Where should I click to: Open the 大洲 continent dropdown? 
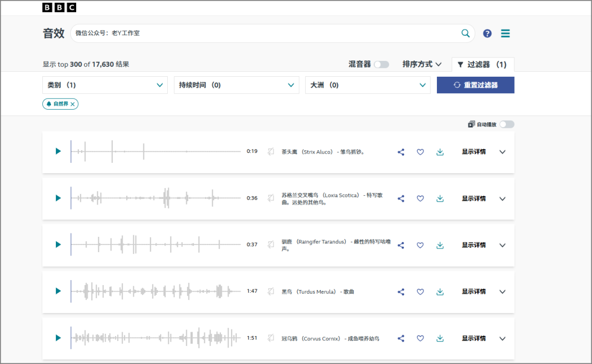(368, 85)
